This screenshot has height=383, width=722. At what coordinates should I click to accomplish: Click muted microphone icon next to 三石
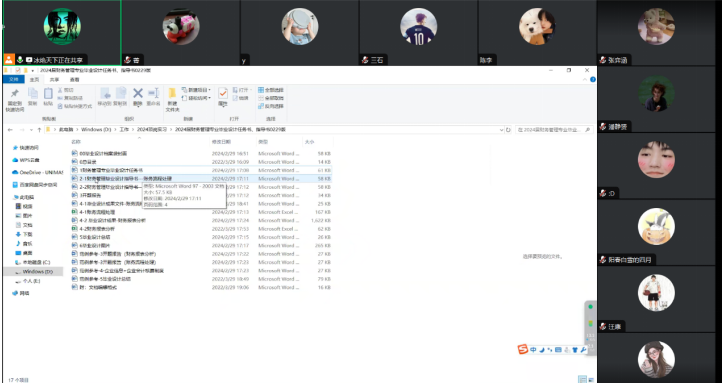point(365,60)
